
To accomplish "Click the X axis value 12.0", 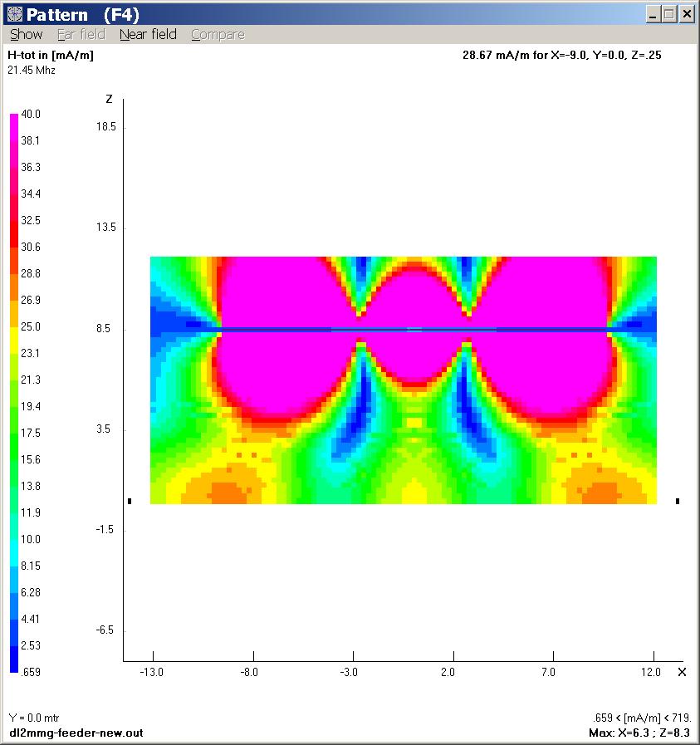I will coord(651,672).
